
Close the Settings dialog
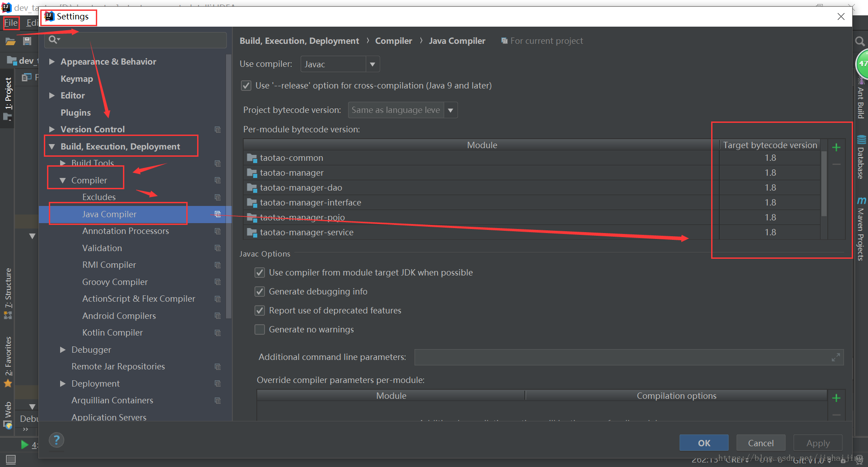coord(841,17)
